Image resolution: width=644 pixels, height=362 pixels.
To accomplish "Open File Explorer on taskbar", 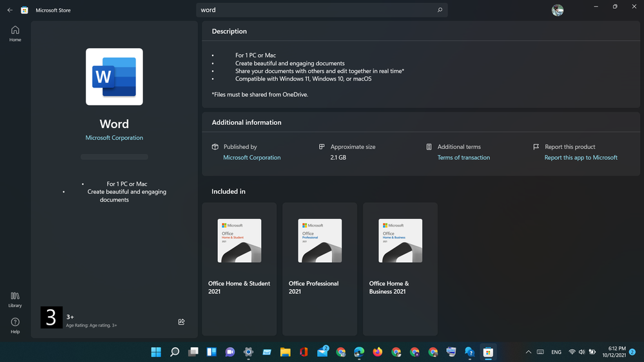I will [286, 352].
